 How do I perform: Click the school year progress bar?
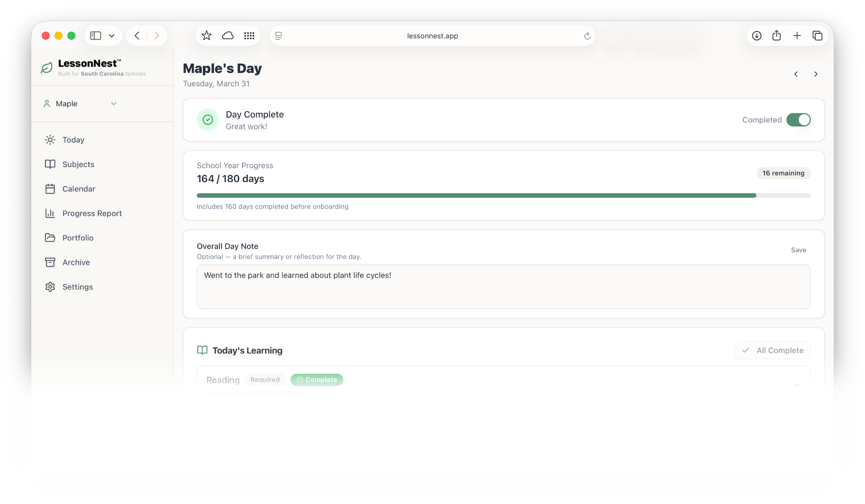tap(504, 195)
